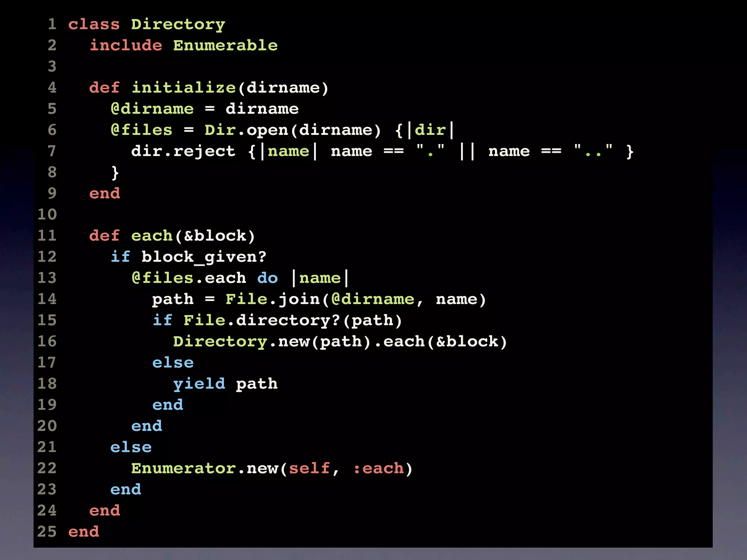The height and width of the screenshot is (560, 747).
Task: Click the '|dir|' block parameter on line 6
Action: click(430, 130)
